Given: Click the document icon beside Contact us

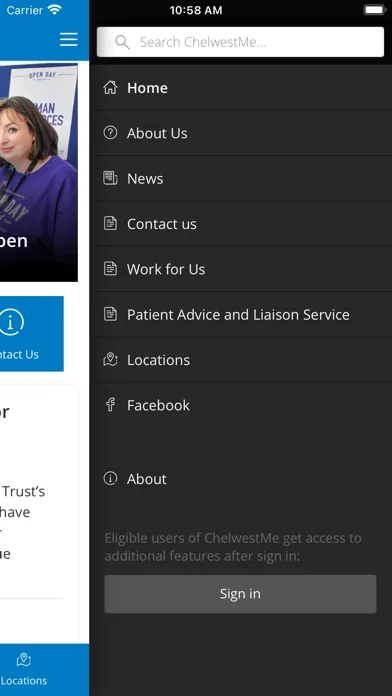Looking at the screenshot, I should point(110,223).
